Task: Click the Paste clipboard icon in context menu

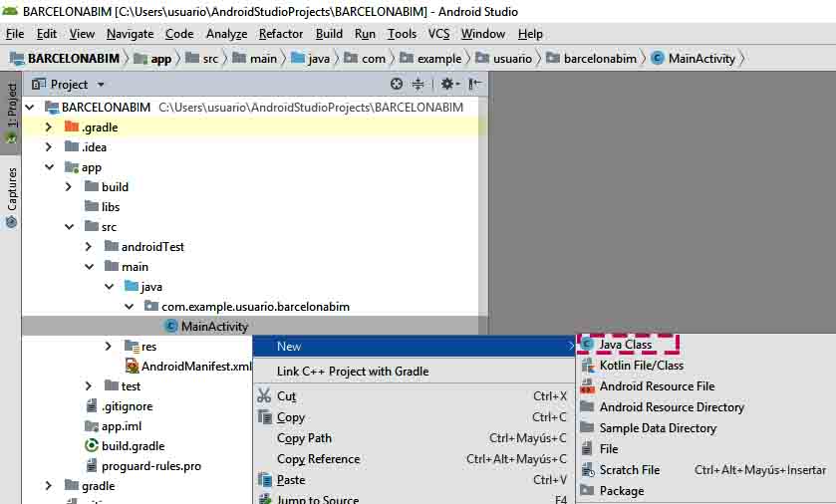Action: (263, 480)
